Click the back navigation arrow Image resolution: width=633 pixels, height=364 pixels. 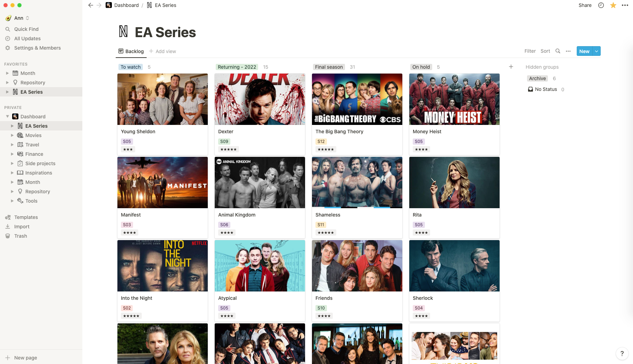pos(91,5)
